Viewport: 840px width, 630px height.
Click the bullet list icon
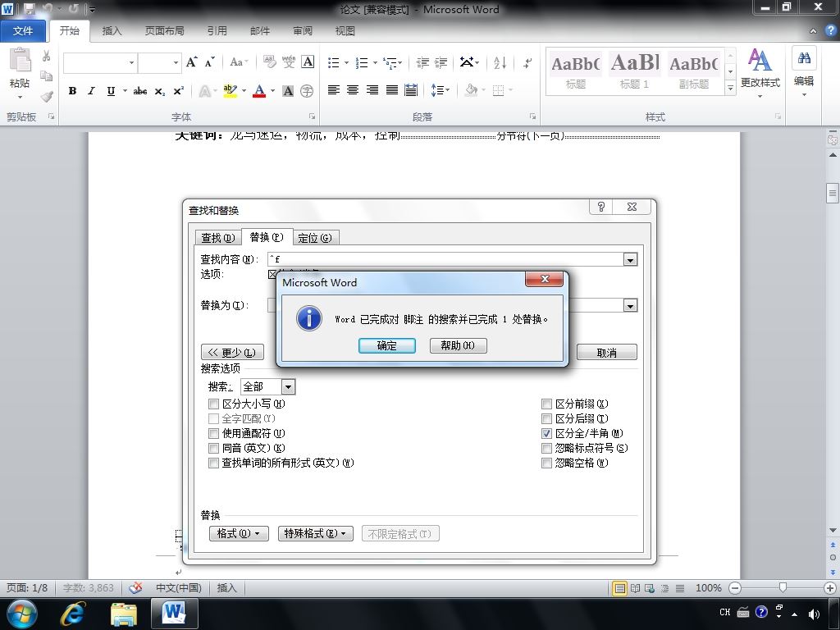pyautogui.click(x=334, y=62)
